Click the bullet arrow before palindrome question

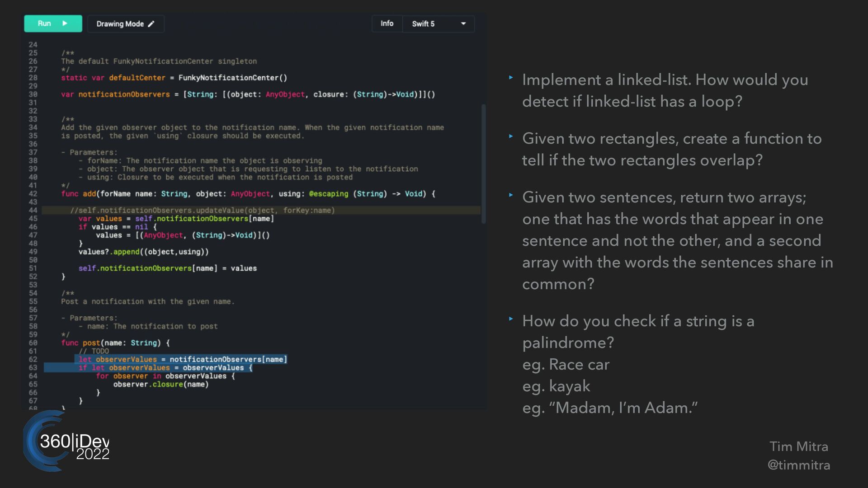click(511, 319)
